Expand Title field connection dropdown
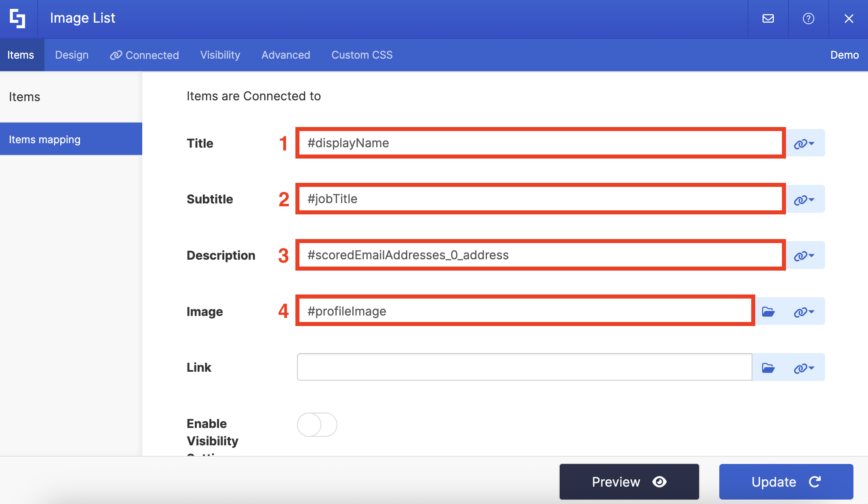The image size is (868, 504). pyautogui.click(x=804, y=143)
